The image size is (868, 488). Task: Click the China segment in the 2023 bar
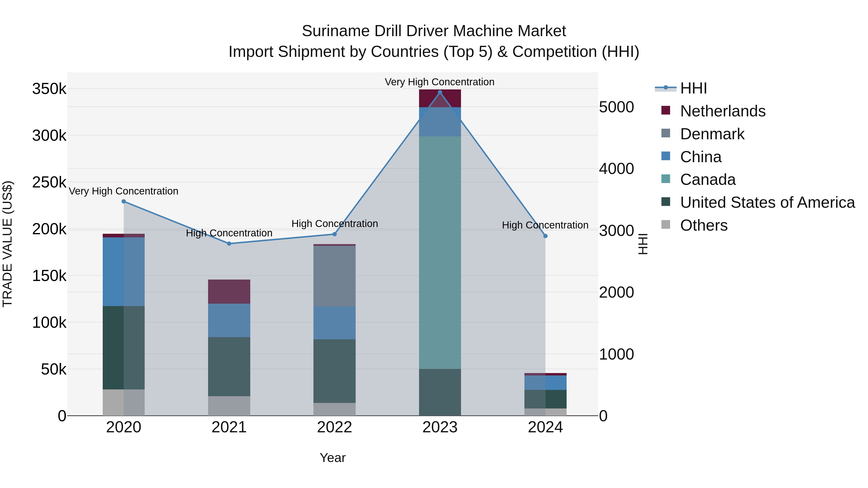(440, 122)
